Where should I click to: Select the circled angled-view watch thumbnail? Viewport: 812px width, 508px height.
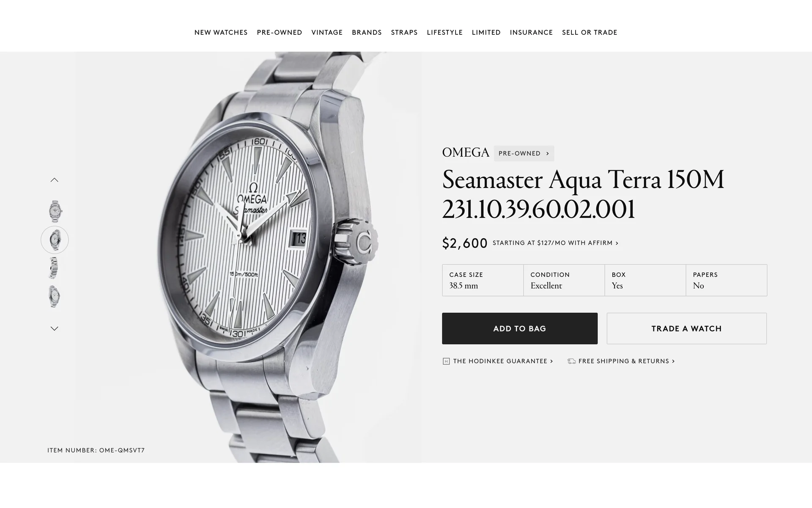pyautogui.click(x=55, y=240)
